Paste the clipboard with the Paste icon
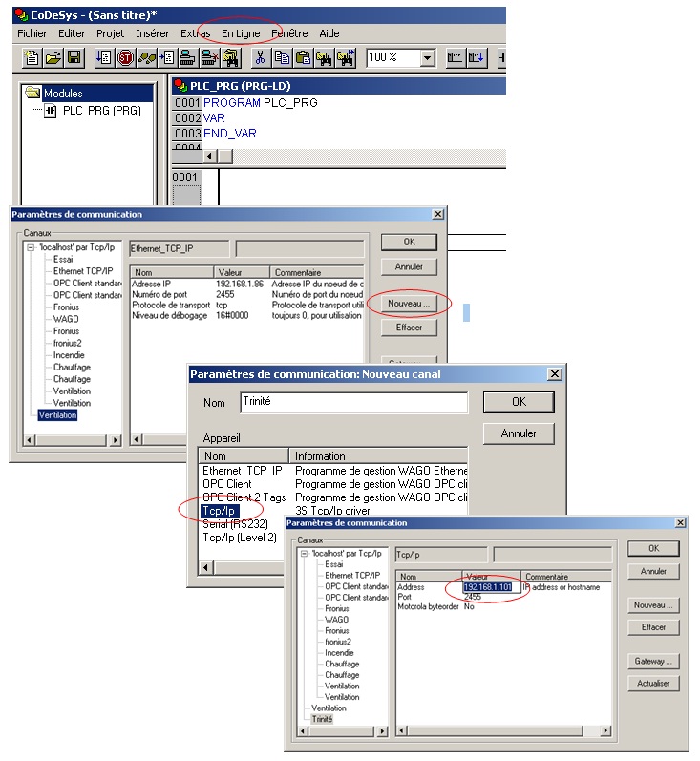Viewport: 700px width, 761px height. coord(303,57)
